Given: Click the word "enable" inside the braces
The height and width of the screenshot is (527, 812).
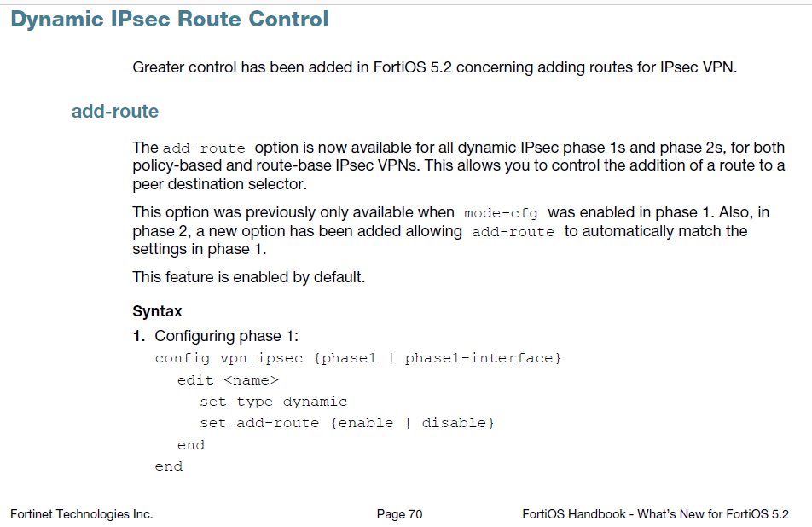Looking at the screenshot, I should pos(366,423).
